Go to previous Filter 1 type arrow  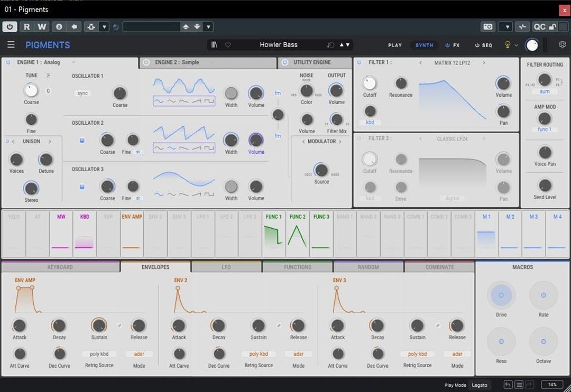[421, 62]
